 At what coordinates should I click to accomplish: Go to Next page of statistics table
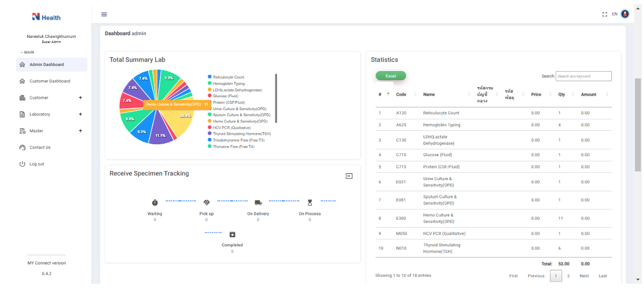pyautogui.click(x=584, y=276)
